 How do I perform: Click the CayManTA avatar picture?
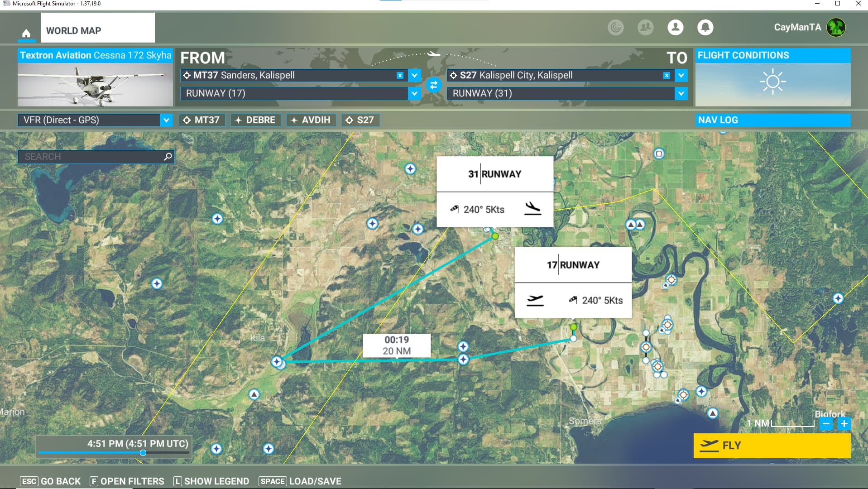[x=836, y=27]
